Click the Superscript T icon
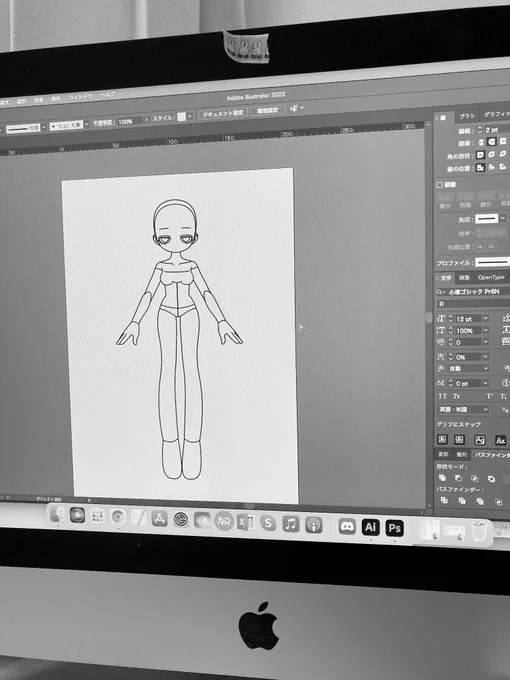This screenshot has width=510, height=680. point(489,396)
